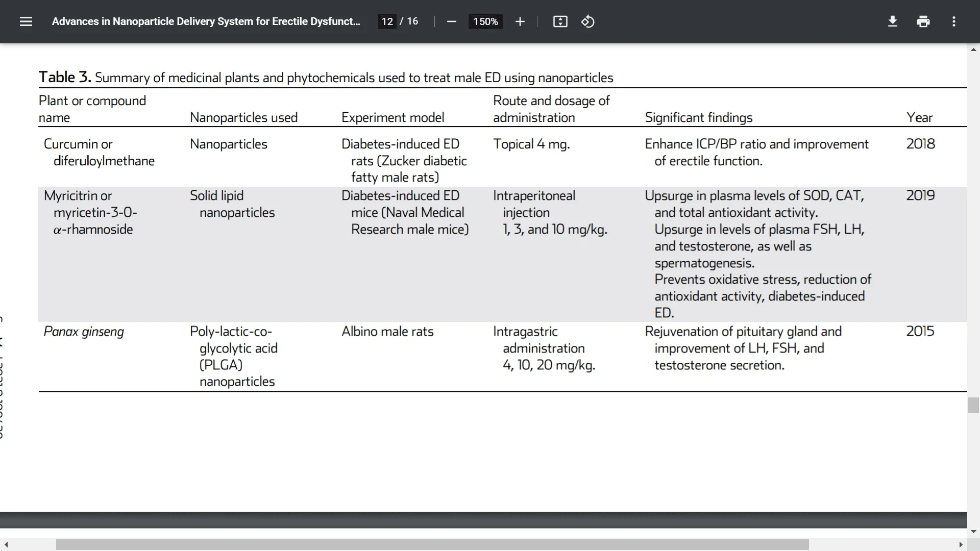Click the 'Topical 4 mg.' cell

[x=531, y=144]
